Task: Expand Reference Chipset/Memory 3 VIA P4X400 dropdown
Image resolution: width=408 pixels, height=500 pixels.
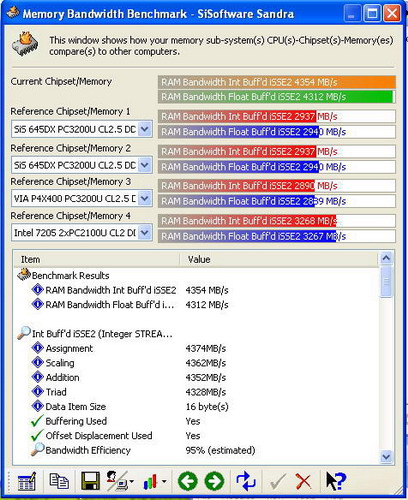Action: (x=144, y=199)
